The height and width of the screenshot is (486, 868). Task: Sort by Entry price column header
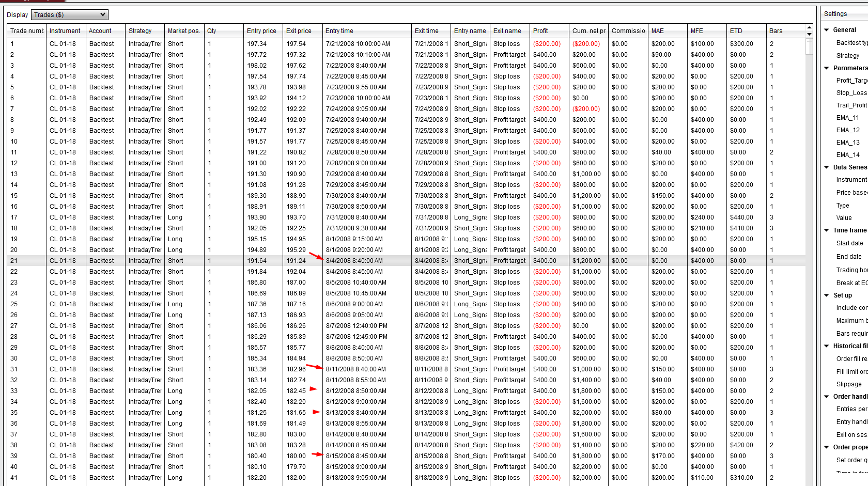(x=263, y=31)
